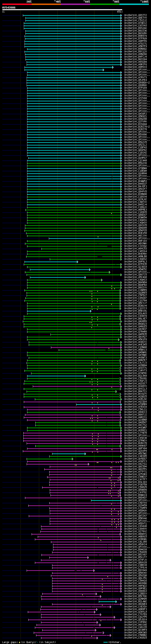Select the query name AV543986
This screenshot has width=151, height=644.
[x=9, y=8]
